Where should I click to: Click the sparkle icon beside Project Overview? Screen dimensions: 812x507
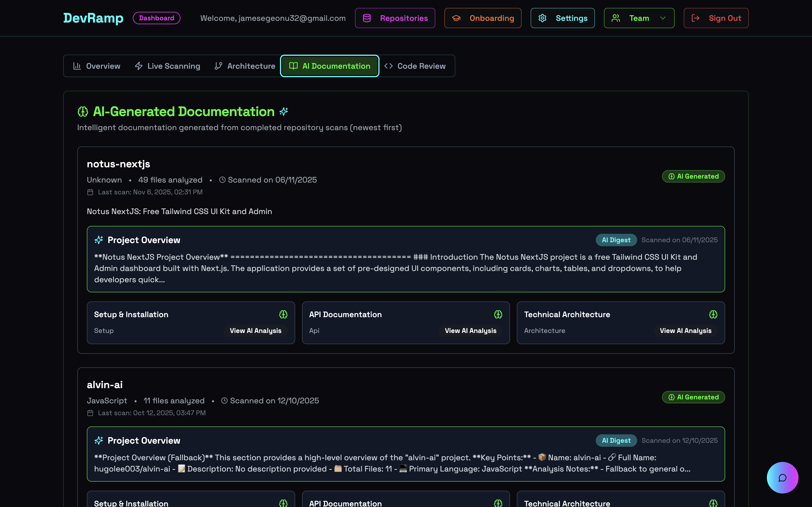[x=99, y=240]
